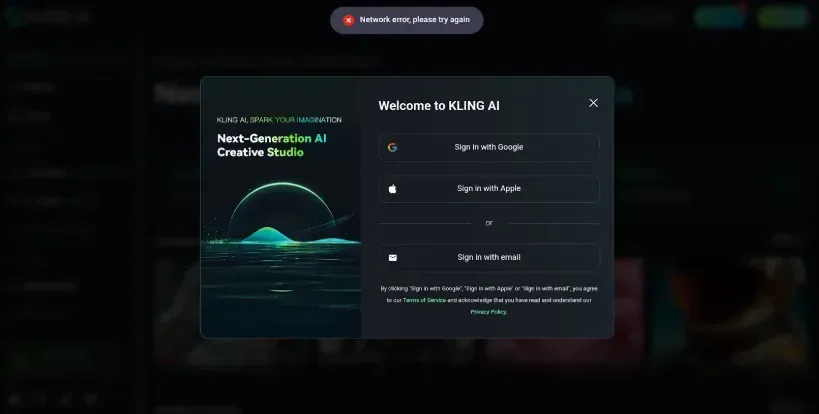This screenshot has width=819, height=414.
Task: Click the Network error toast message
Action: (406, 20)
